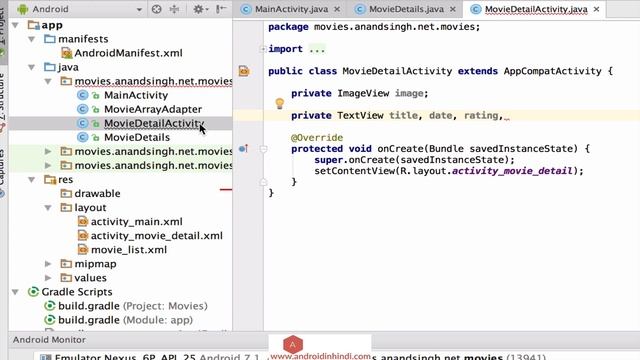Expand the values folder
Image resolution: width=640 pixels, height=360 pixels.
(48, 278)
